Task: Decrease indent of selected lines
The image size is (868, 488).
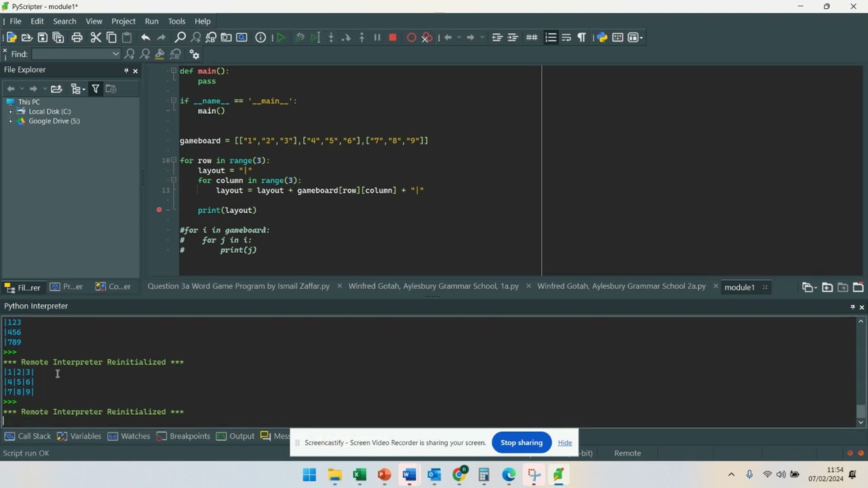Action: coord(497,38)
